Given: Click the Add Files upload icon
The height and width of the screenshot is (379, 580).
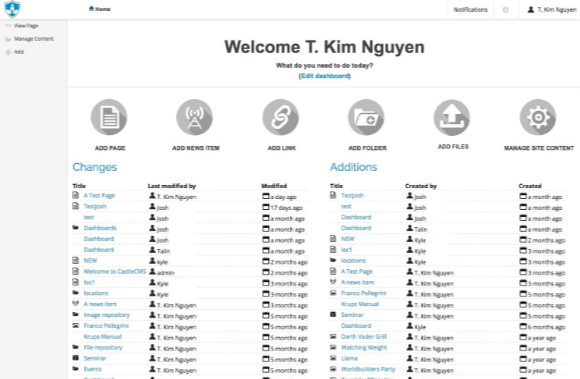Looking at the screenshot, I should point(452,117).
